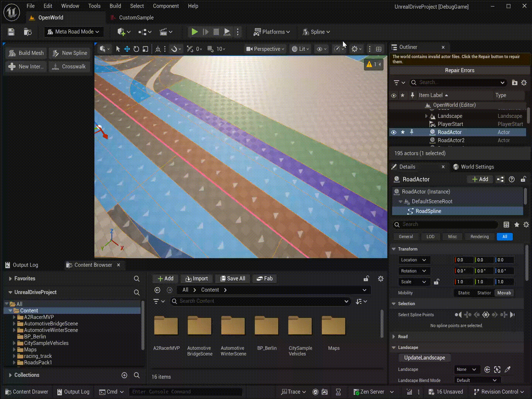Image resolution: width=532 pixels, height=399 pixels.
Task: Show only favorite properties star icon
Action: point(516,224)
